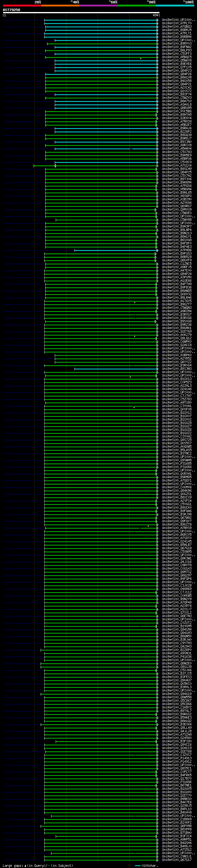
Task: Click hit label UniRef100_Q84K86
Action: pyautogui.click(x=176, y=491)
